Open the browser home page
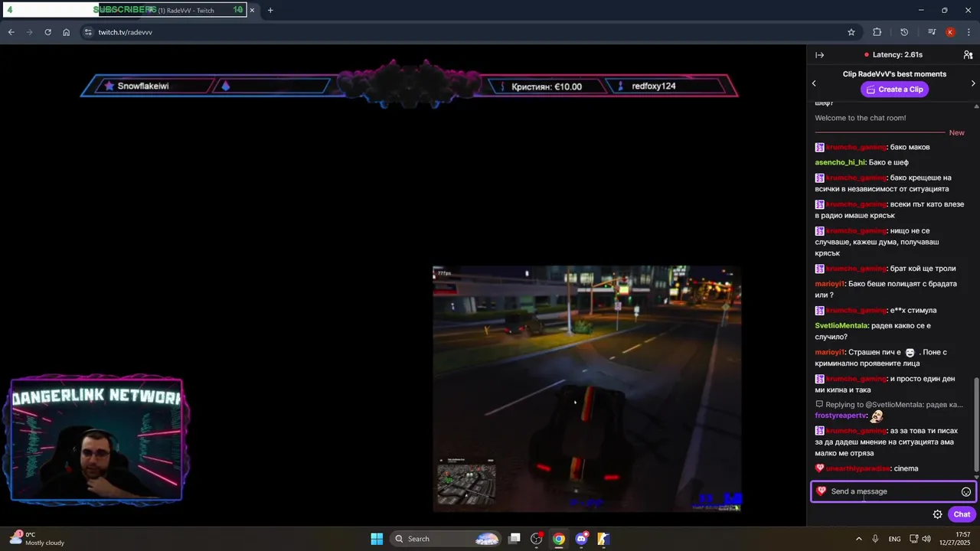Image resolution: width=980 pixels, height=551 pixels. (x=67, y=32)
